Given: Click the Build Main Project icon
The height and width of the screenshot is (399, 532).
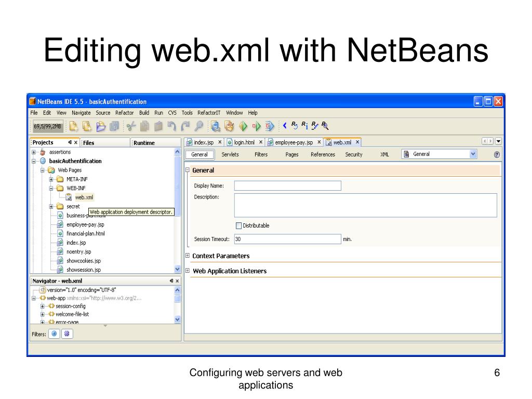Looking at the screenshot, I should coord(216,126).
